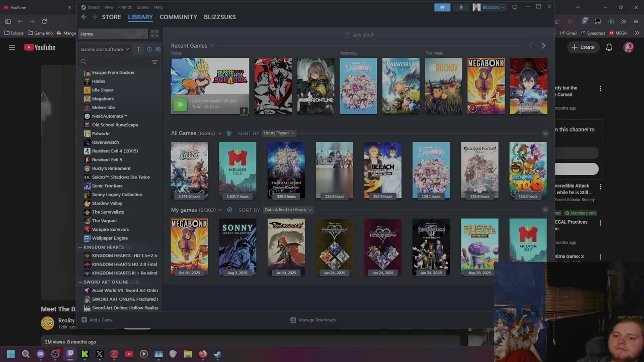
Task: Collapse the All Games shelf chevron at right
Action: 545,133
